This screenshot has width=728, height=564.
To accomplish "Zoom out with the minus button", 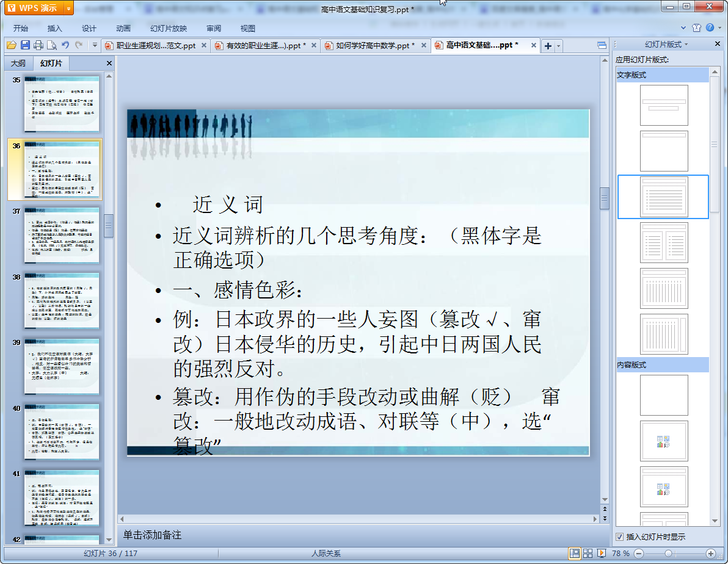I will pos(639,554).
